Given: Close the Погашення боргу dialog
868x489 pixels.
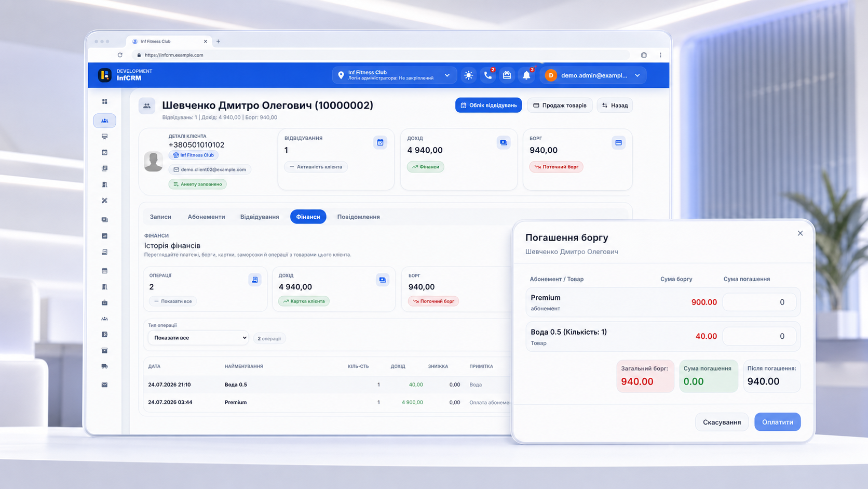Looking at the screenshot, I should (x=800, y=233).
